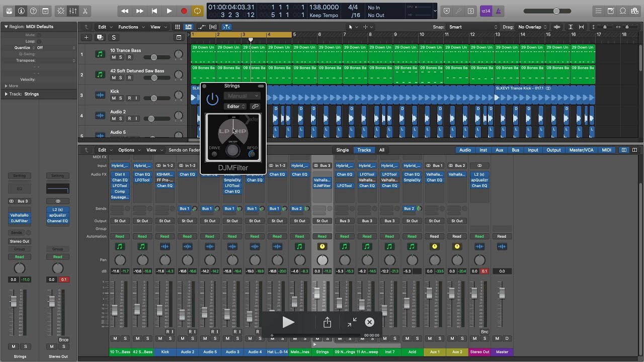Open the Snap Smart dropdown

(472, 27)
